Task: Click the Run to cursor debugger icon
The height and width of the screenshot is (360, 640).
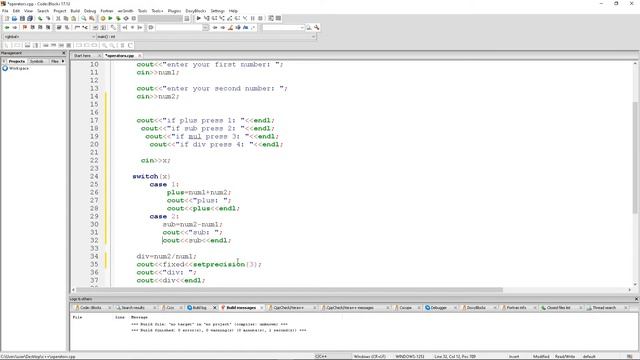Action: (207, 18)
